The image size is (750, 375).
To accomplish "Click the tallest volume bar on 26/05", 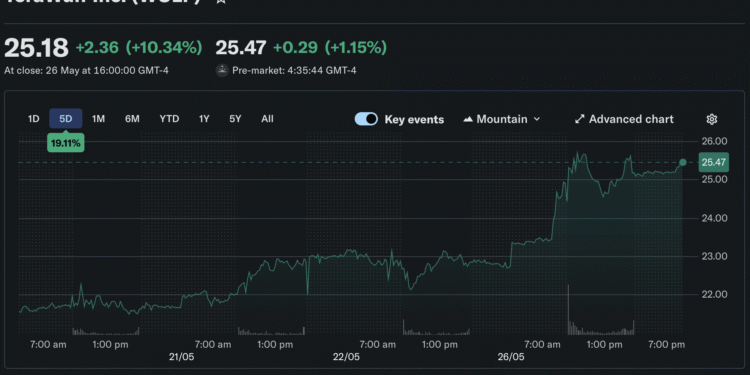I will click(568, 309).
